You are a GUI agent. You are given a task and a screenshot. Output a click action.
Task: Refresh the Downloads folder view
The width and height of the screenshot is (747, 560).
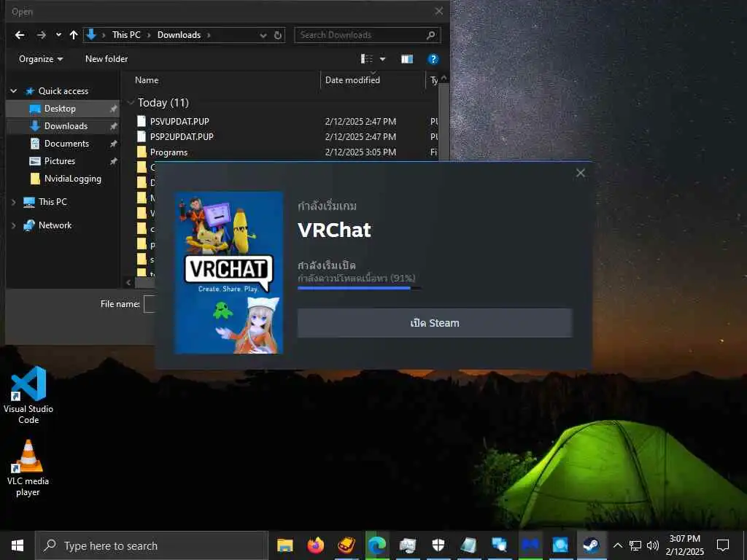pyautogui.click(x=278, y=35)
